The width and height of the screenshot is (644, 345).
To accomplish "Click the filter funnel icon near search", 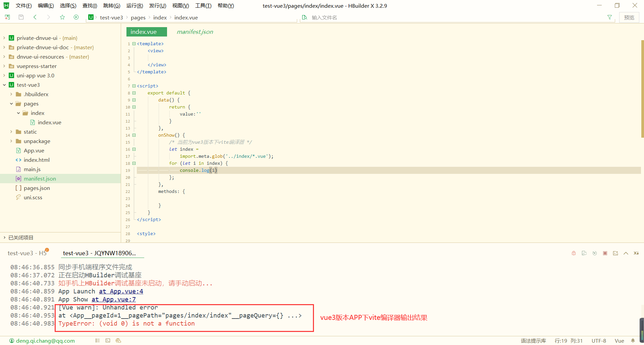I will 609,17.
